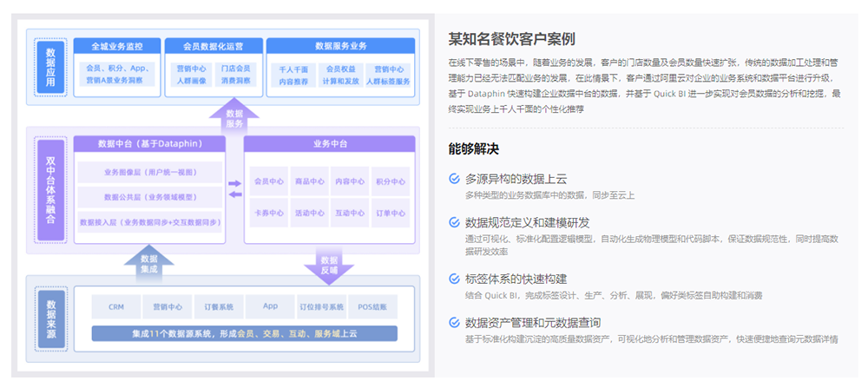Click the 门店会员 消费洞察 box
Viewport: 868px width, 388px height.
click(235, 75)
